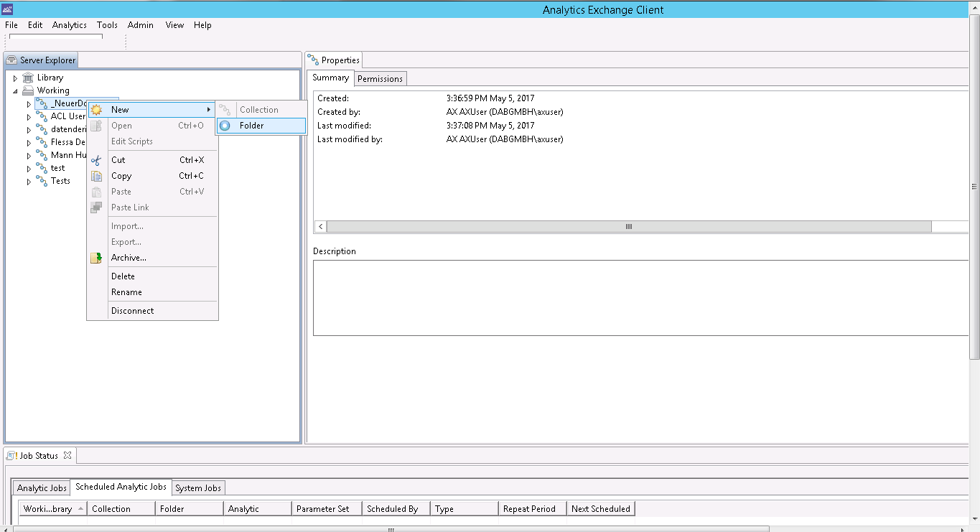
Task: Choose Archive... in the context menu
Action: click(x=151, y=258)
